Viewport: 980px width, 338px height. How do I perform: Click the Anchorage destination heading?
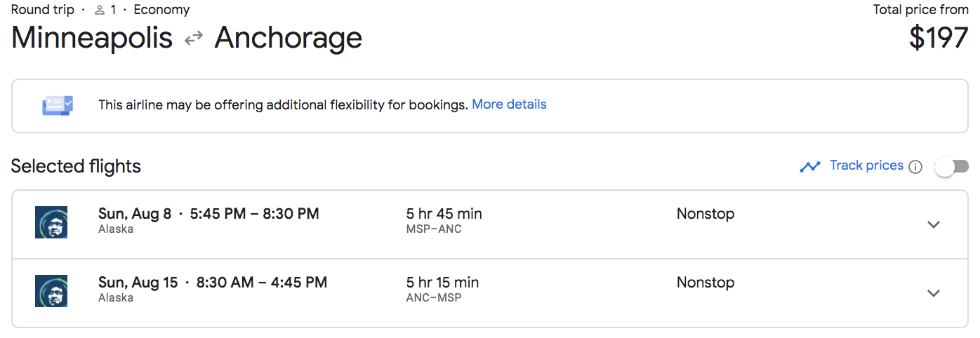click(x=288, y=38)
